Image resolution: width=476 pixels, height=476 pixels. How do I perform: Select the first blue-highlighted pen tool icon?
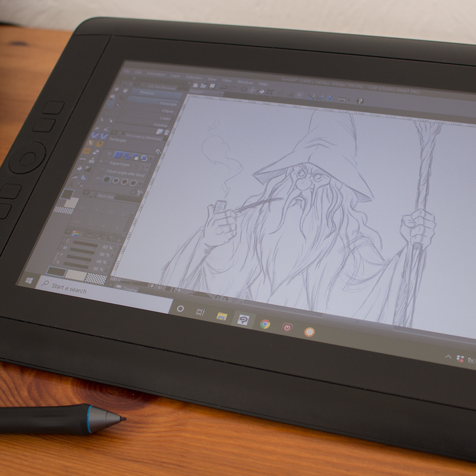pyautogui.click(x=95, y=135)
